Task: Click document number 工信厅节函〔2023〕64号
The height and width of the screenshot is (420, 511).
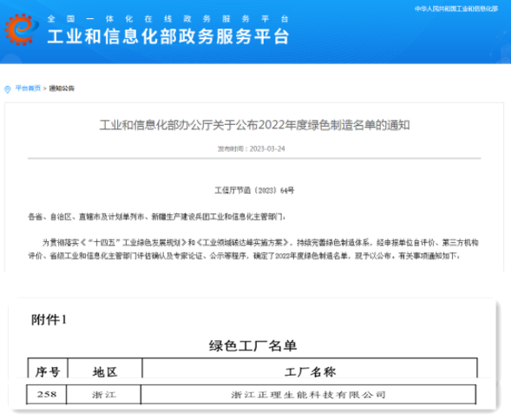Action: pyautogui.click(x=254, y=190)
